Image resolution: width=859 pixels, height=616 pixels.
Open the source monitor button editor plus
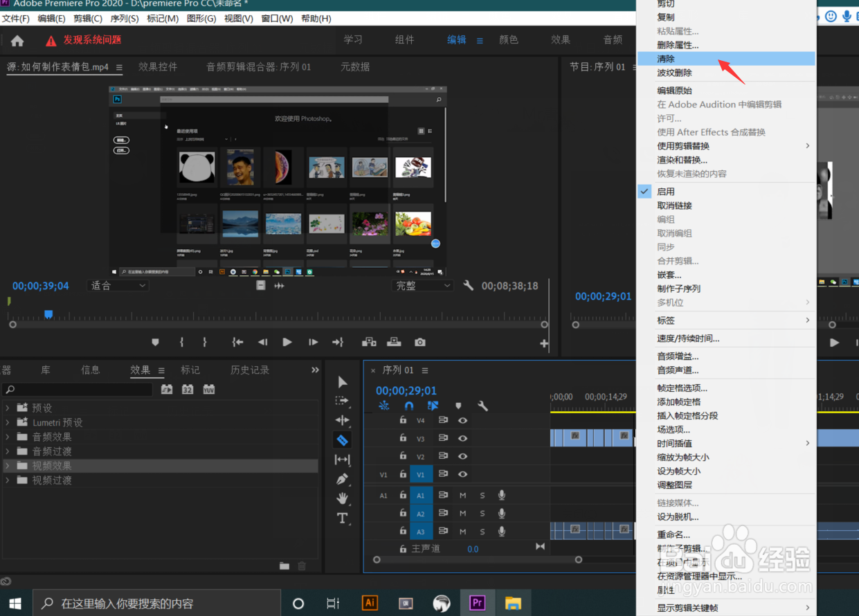tap(544, 343)
